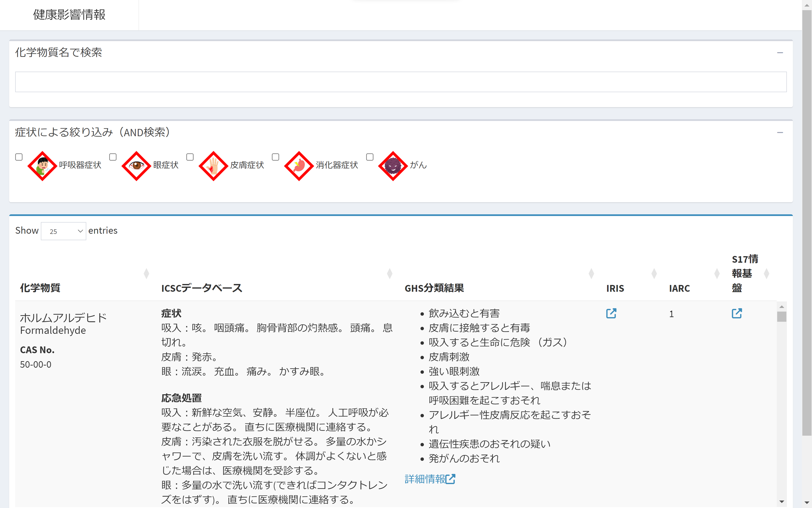
Task: Click the 発がんのおそれ list item
Action: (x=464, y=459)
